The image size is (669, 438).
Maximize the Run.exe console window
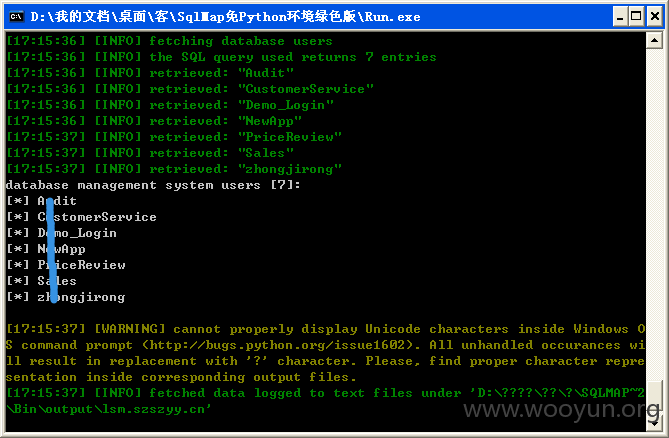[636, 17]
